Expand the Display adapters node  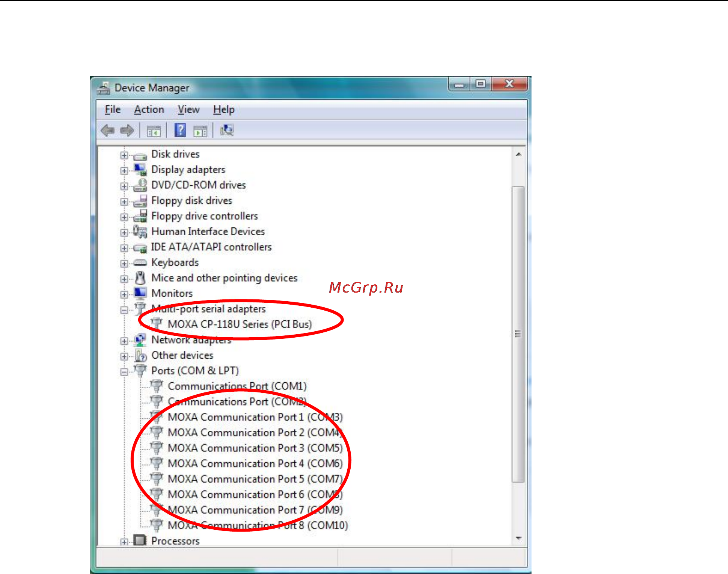click(x=124, y=171)
